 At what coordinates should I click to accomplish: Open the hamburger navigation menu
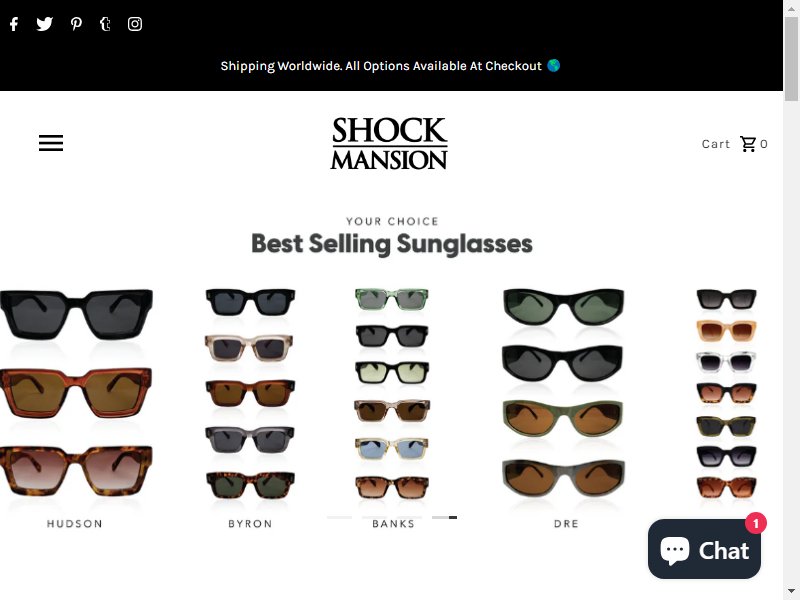point(51,143)
